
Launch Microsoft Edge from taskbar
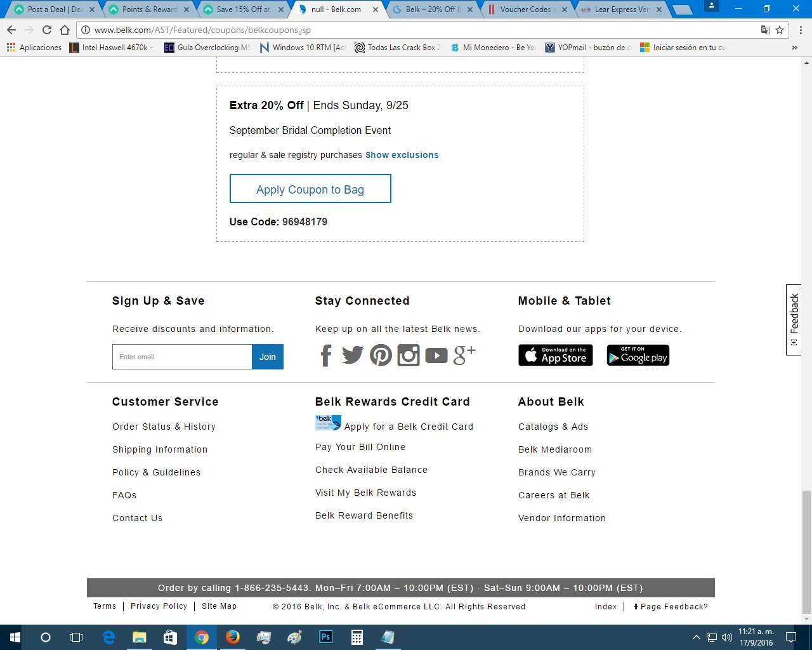(x=108, y=637)
